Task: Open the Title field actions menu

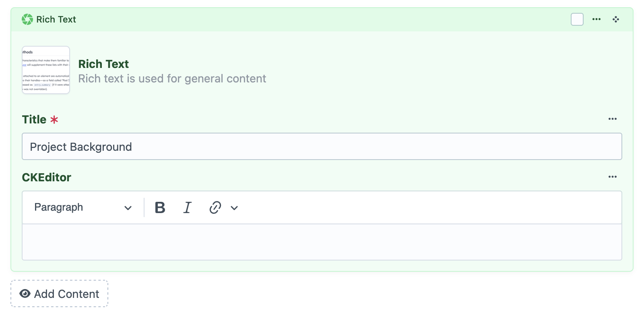Action: click(x=612, y=119)
